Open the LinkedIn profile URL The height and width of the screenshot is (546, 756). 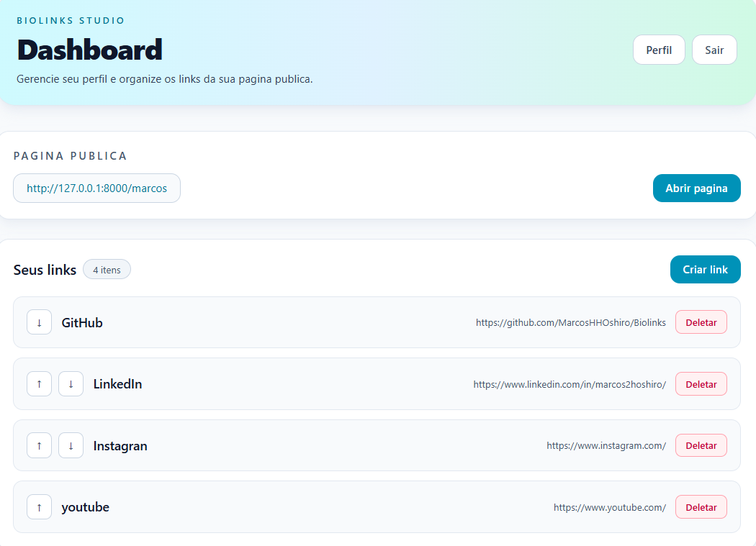click(x=569, y=385)
